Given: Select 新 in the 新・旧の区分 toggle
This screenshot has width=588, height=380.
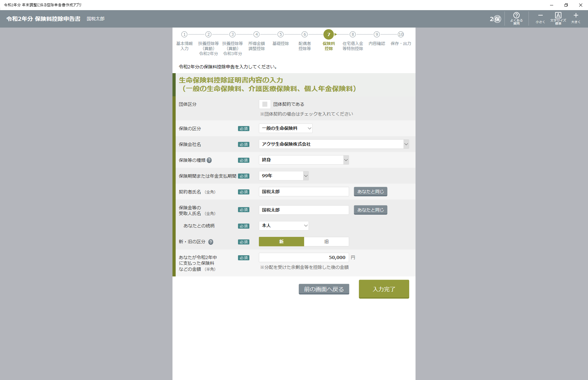Looking at the screenshot, I should (281, 242).
